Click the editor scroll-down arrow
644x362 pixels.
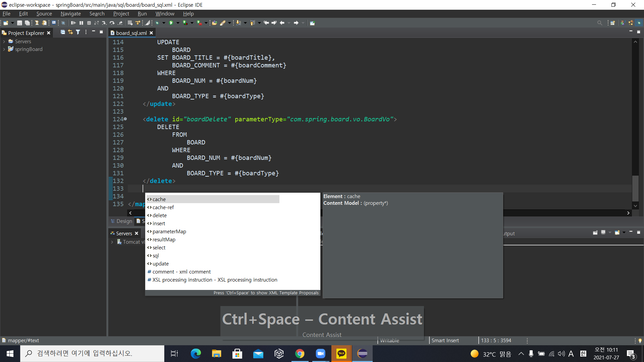[635, 206]
